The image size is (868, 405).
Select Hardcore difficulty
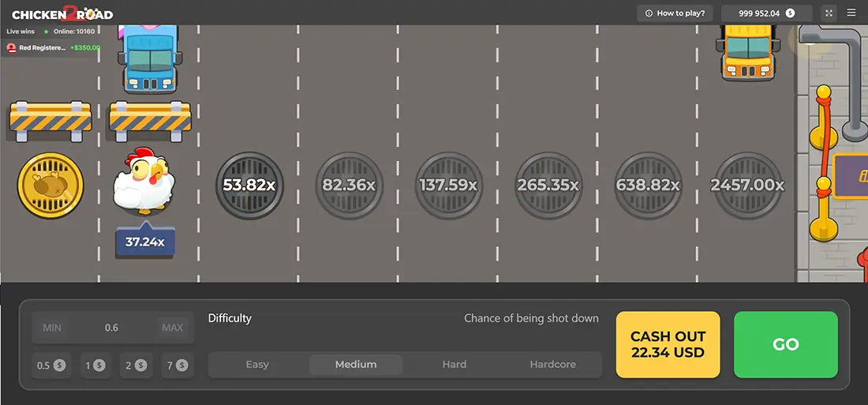[x=552, y=365]
